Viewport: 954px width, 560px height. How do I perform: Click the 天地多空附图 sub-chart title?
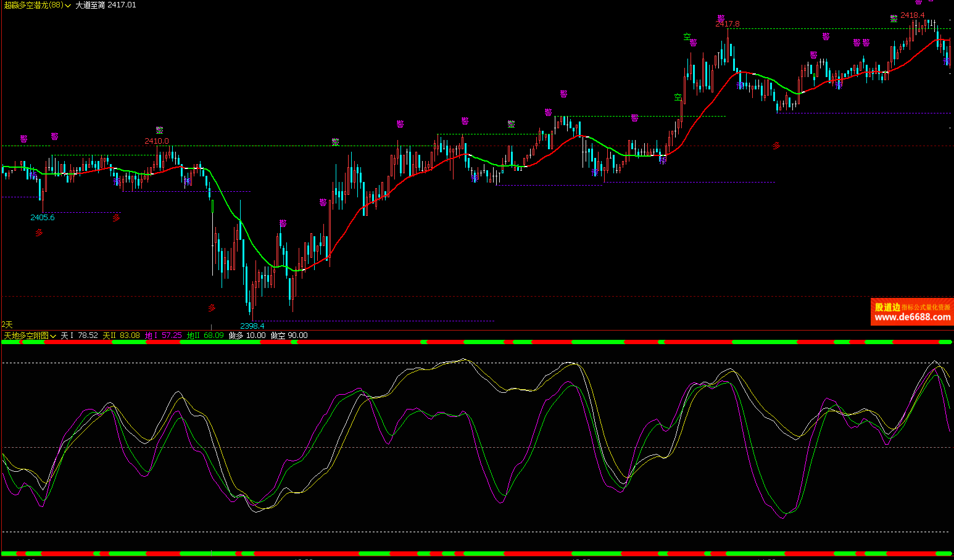coord(26,336)
